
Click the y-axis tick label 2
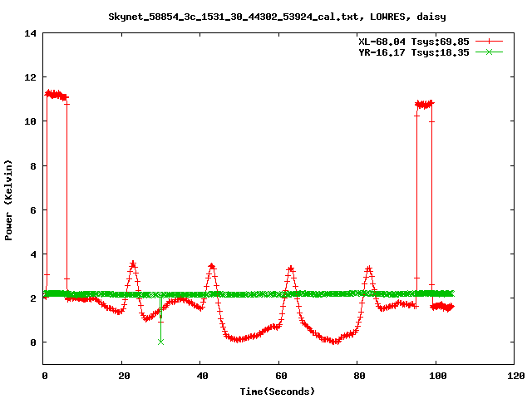[x=33, y=298]
